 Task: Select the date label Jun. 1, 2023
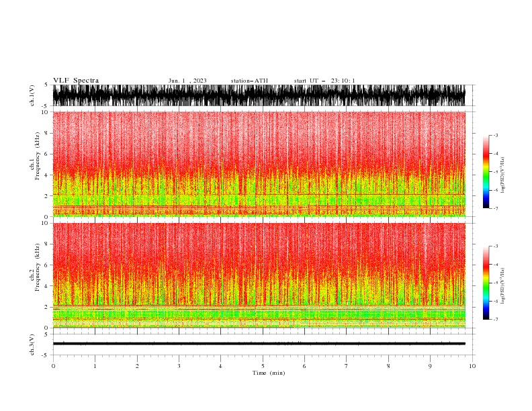187,81
